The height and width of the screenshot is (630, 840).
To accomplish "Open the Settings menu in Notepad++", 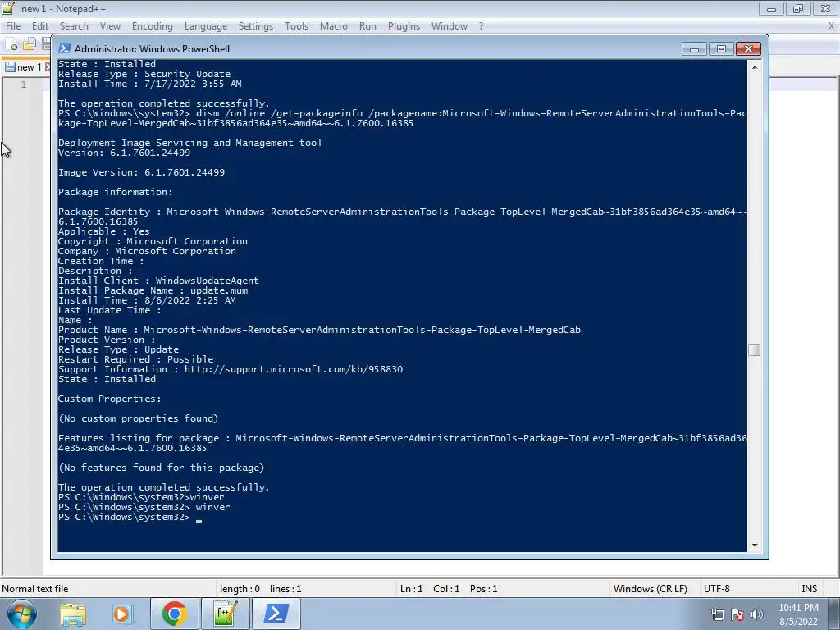I will click(256, 26).
